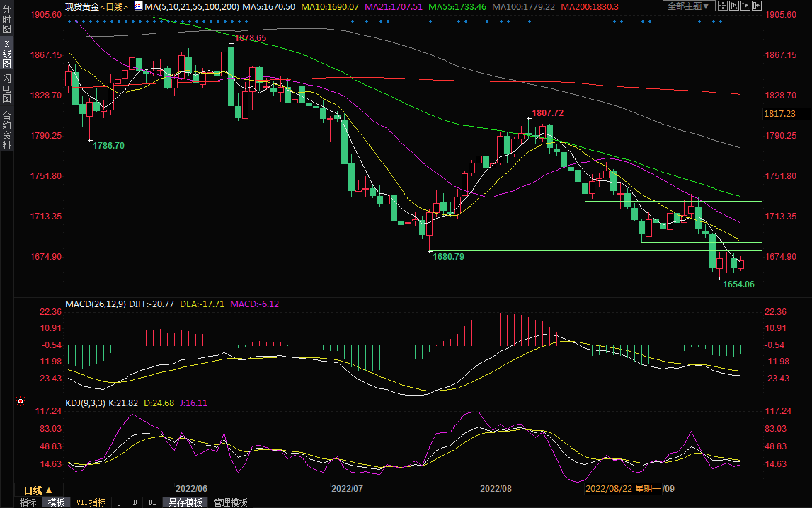The height and width of the screenshot is (508, 812).
Task: Click the MACD:-6.12 value
Action: click(x=254, y=304)
